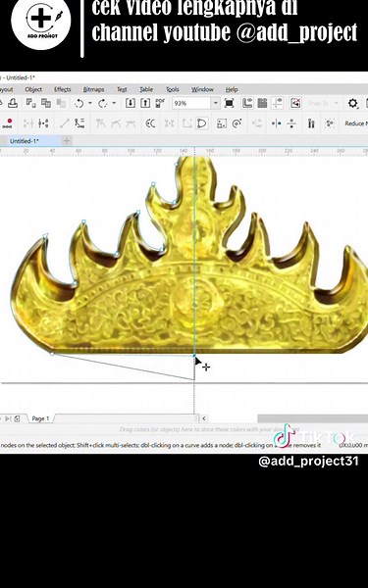Click the Stretch or scale nodes icon
368x588 pixels.
[x=222, y=123]
